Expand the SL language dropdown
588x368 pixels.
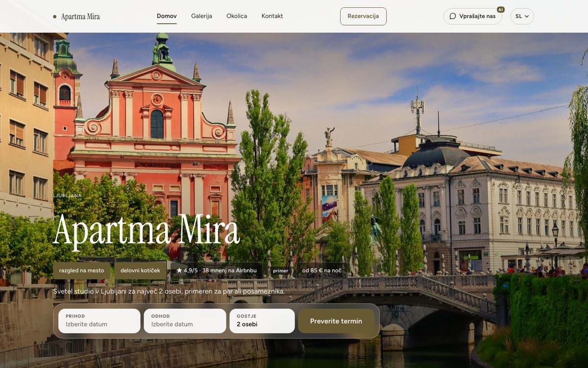[522, 16]
